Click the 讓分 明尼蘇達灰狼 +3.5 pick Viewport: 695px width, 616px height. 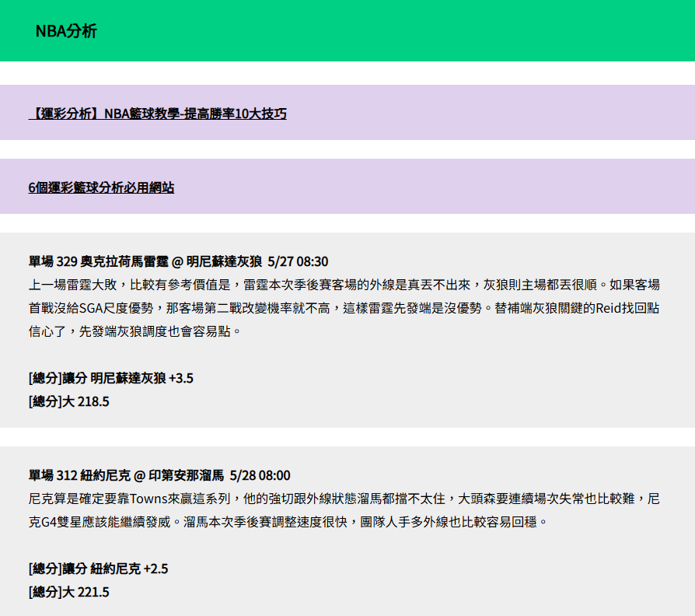[x=111, y=378]
